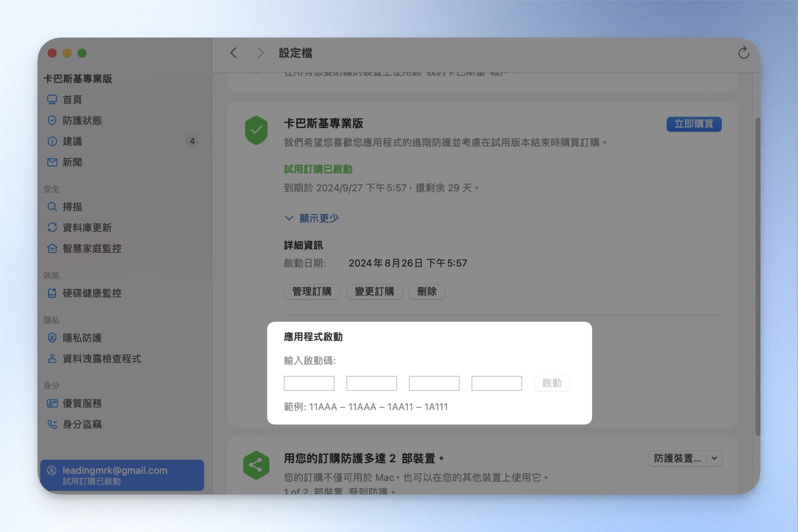Click the expiry text 到期於 2024/9/27
798x532 pixels.
coord(323,188)
